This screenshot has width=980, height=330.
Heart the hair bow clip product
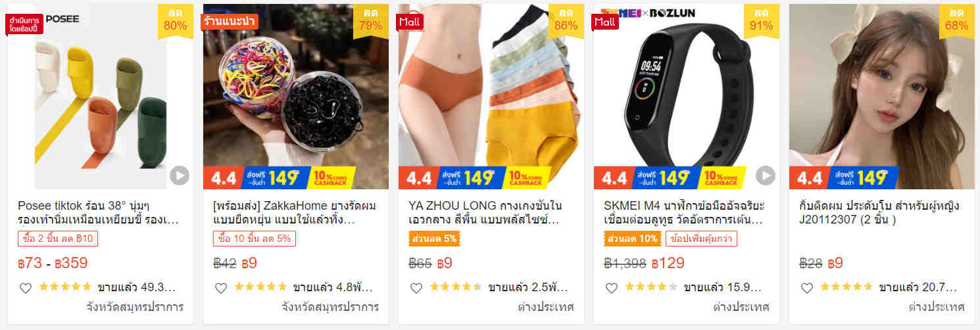pyautogui.click(x=807, y=287)
